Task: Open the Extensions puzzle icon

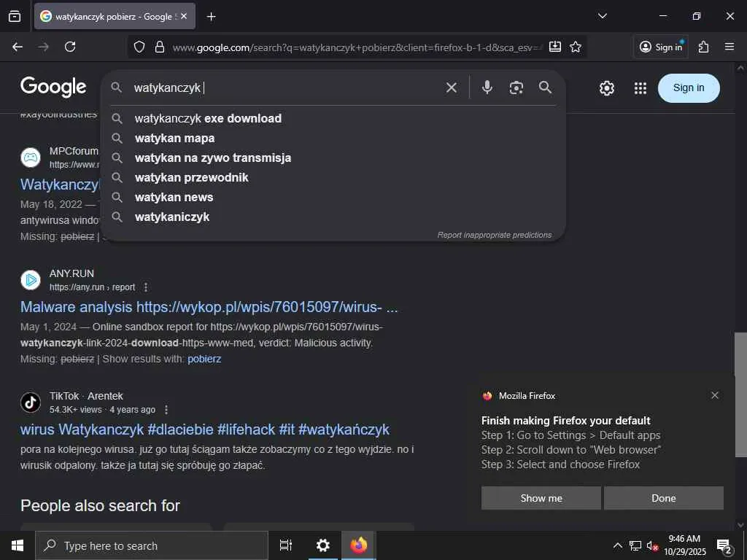Action: point(704,47)
